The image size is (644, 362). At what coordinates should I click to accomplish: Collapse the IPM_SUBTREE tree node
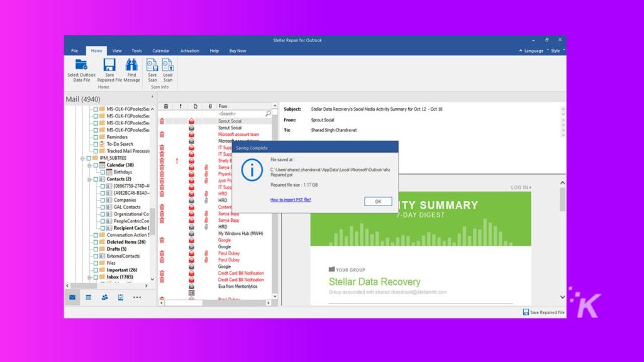82,158
